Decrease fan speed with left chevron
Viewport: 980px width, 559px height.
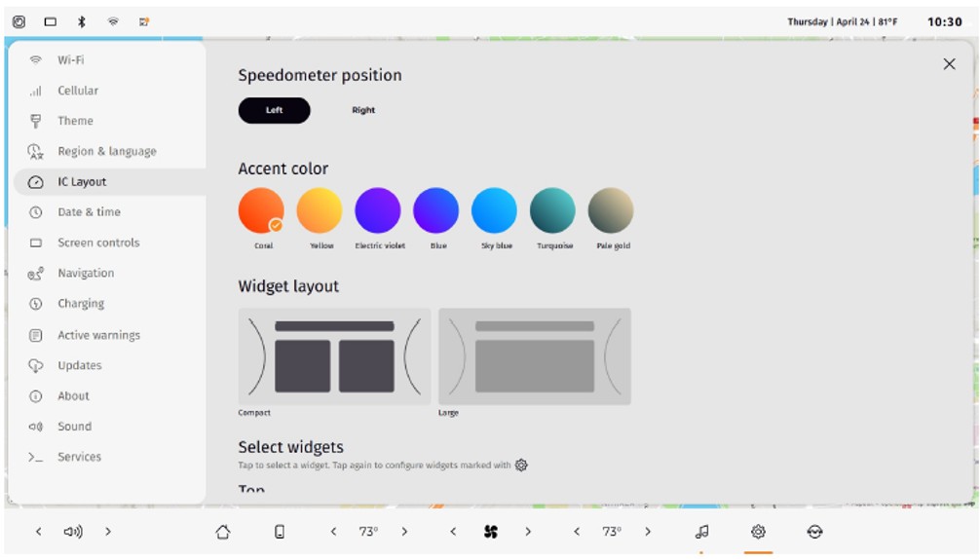coord(453,532)
